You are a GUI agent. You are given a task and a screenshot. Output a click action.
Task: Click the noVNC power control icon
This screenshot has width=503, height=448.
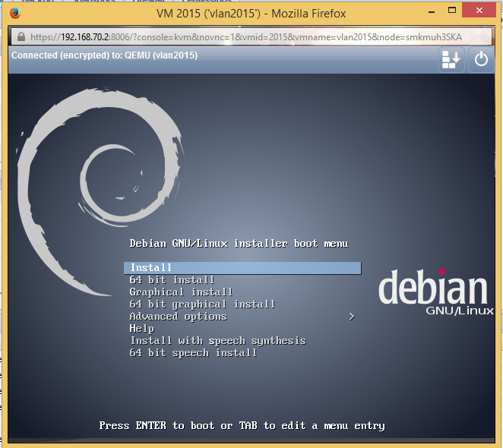click(x=481, y=59)
